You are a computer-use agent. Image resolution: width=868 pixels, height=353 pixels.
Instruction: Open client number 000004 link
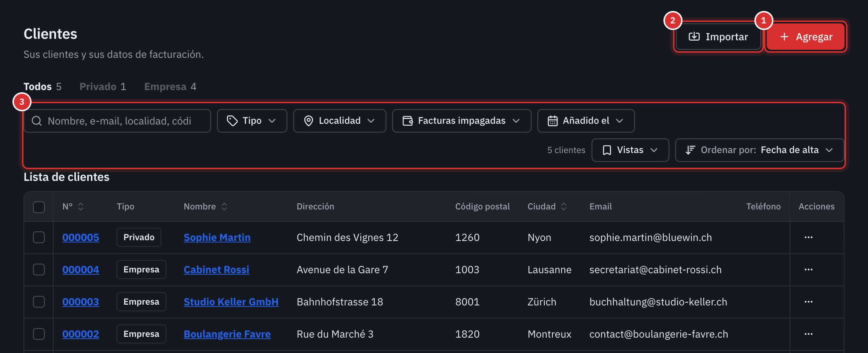tap(81, 270)
